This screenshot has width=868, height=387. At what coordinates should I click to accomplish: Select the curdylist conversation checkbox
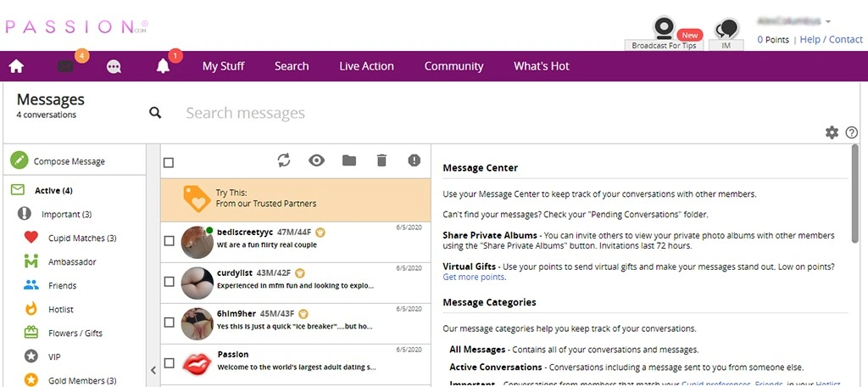170,282
